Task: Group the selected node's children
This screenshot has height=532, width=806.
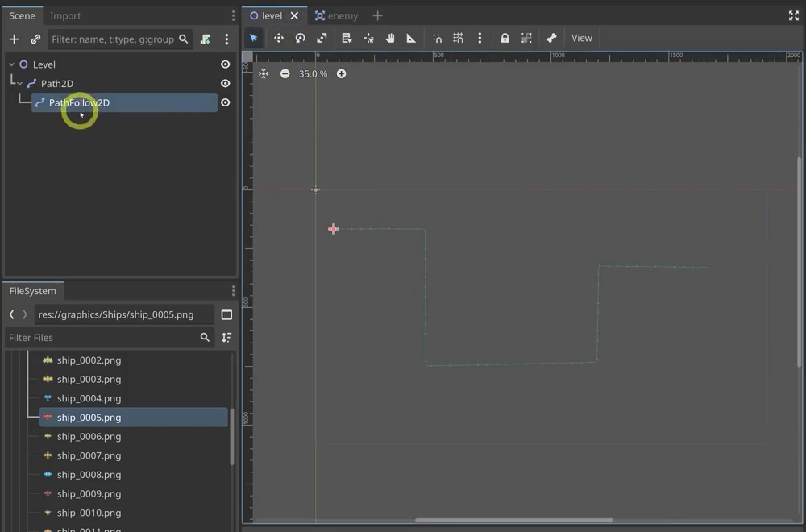Action: 526,38
